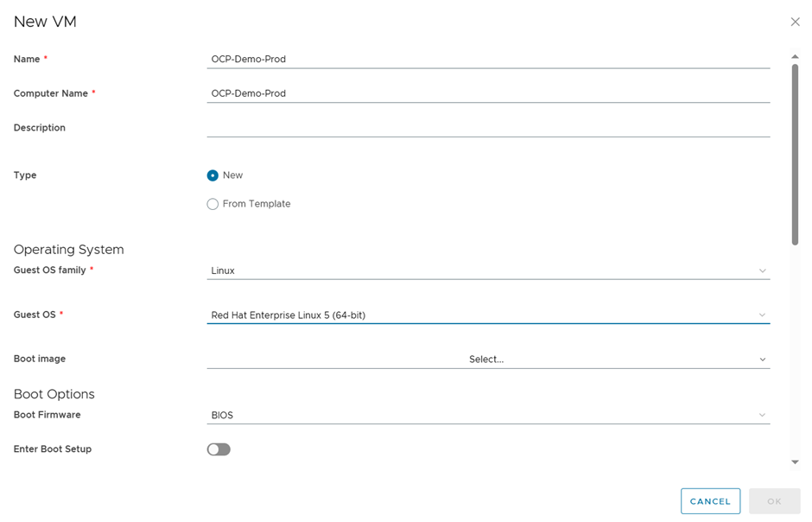Click the CANCEL button
This screenshot has height=522, width=812.
[x=710, y=501]
